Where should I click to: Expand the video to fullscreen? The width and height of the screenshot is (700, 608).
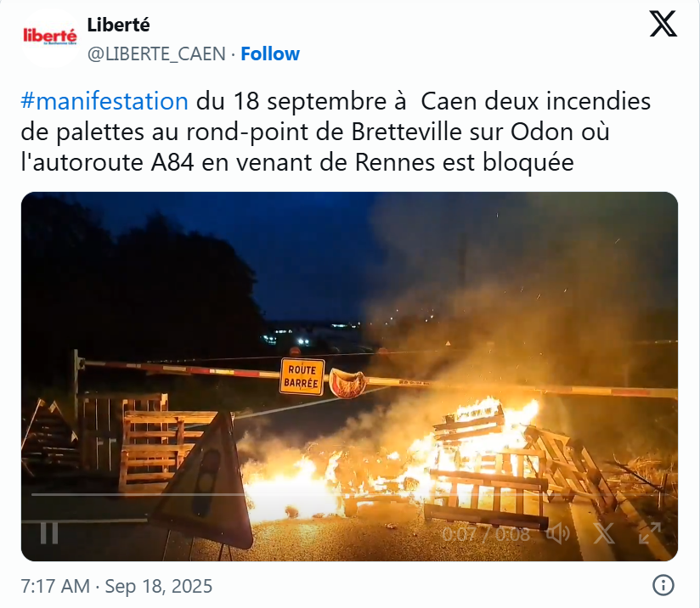(649, 533)
